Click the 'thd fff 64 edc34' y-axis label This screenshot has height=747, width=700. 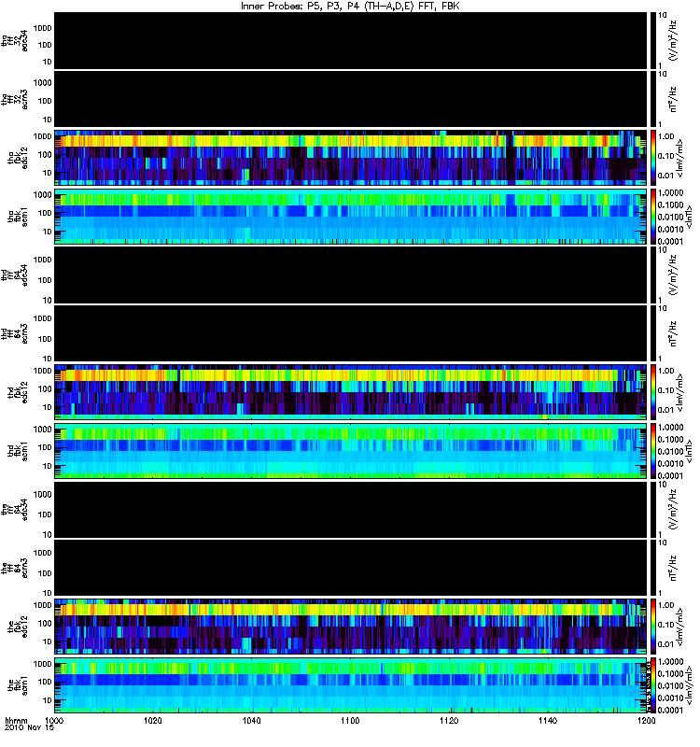click(x=14, y=275)
